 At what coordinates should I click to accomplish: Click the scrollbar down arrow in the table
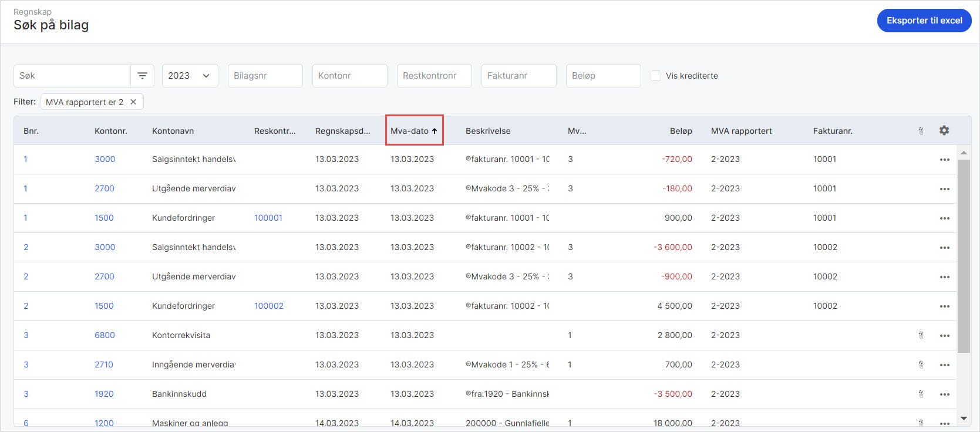coord(964,419)
